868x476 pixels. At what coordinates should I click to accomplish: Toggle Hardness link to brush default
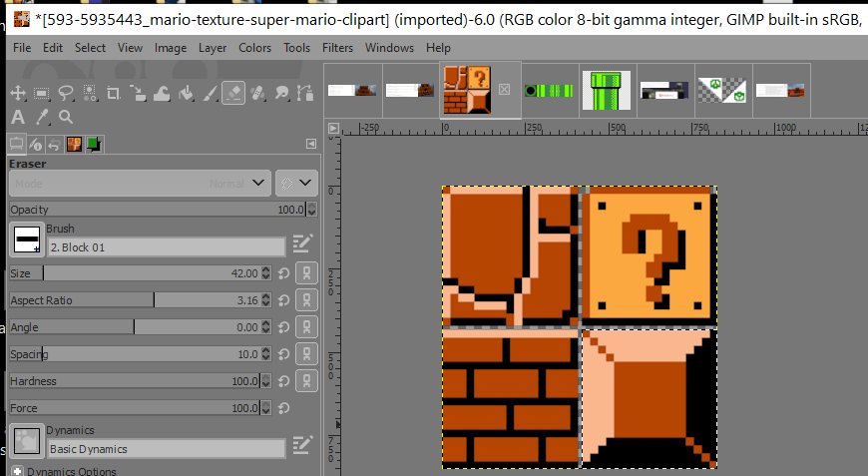point(306,381)
